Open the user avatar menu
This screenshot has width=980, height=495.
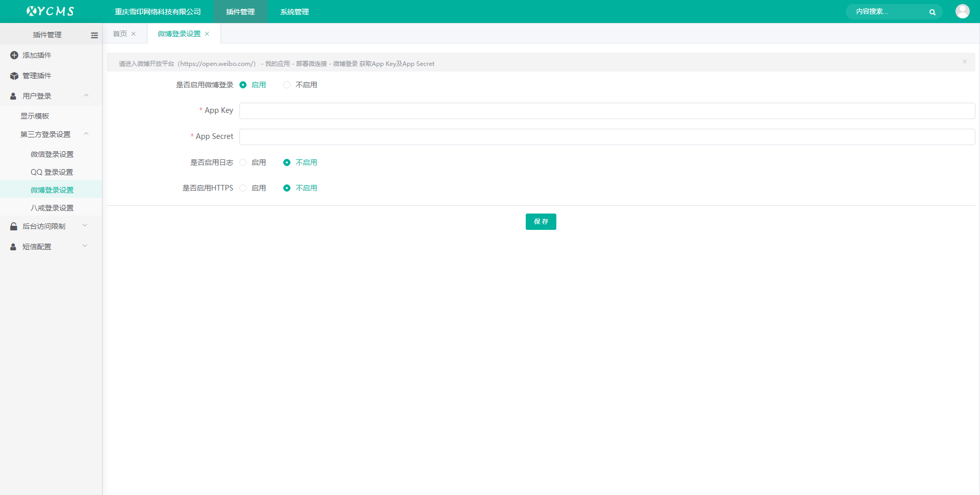[x=963, y=11]
